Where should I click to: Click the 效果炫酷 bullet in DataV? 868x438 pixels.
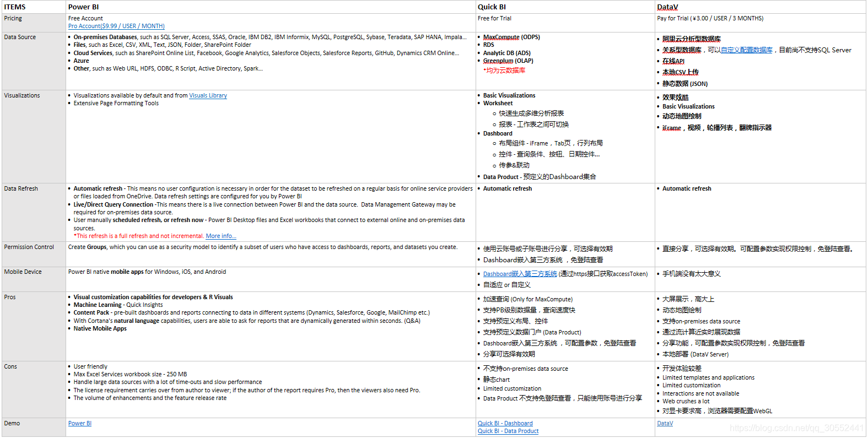tap(676, 98)
